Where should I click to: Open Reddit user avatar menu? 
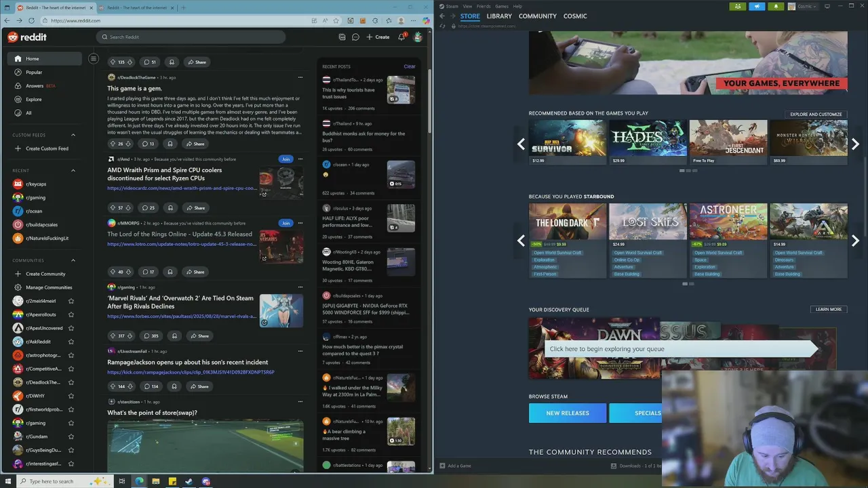pos(418,37)
